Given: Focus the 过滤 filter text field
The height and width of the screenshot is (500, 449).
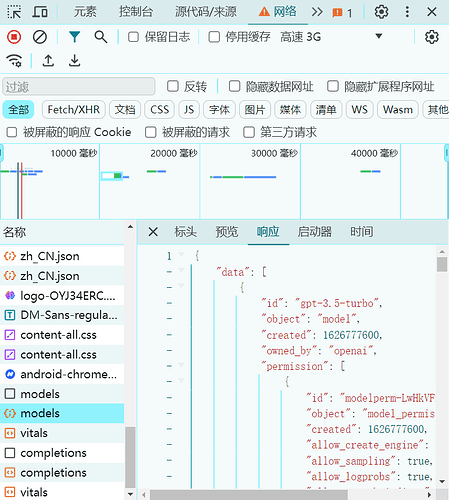Looking at the screenshot, I should pyautogui.click(x=79, y=87).
